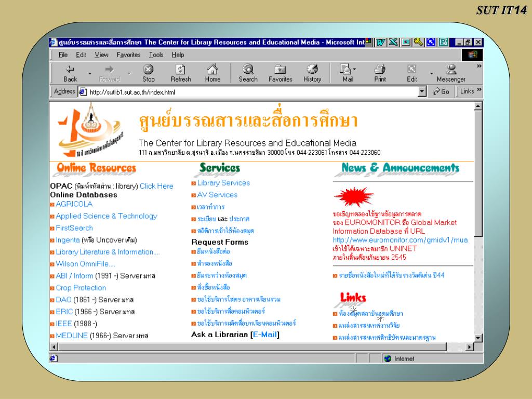
Task: Print the page with Print icon
Action: [380, 73]
